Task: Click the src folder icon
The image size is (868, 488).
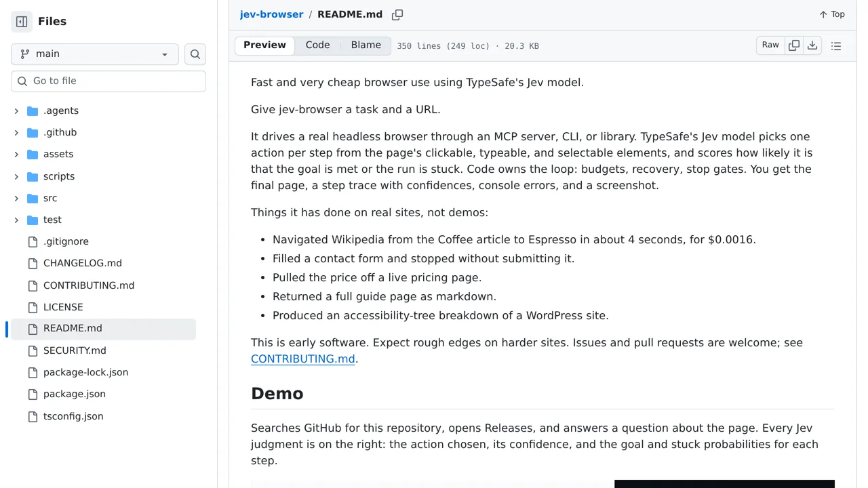Action: 33,199
